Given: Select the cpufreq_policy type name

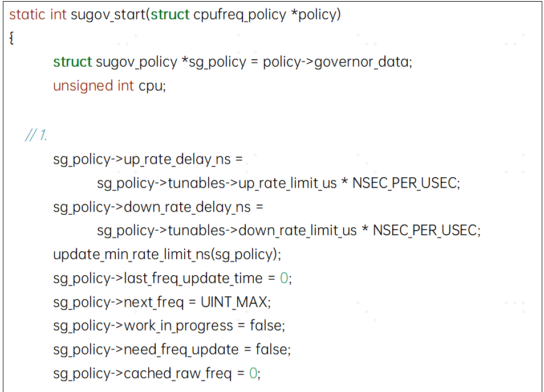Looking at the screenshot, I should [x=239, y=15].
